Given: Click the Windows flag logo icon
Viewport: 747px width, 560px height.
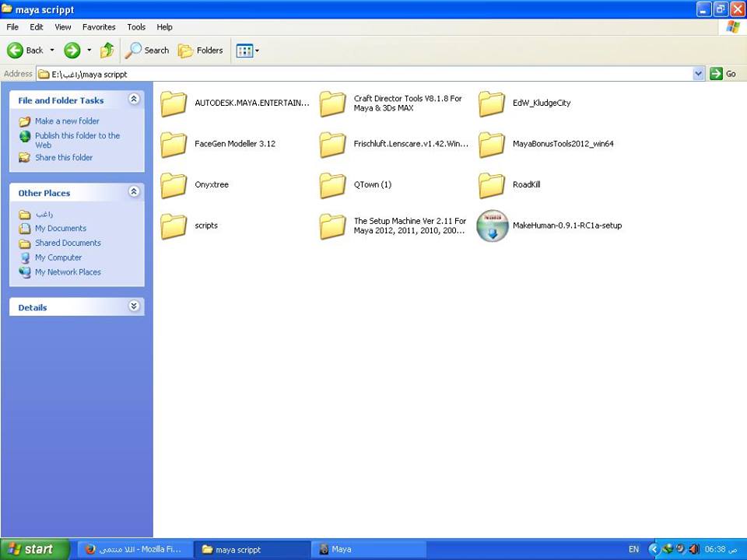Looking at the screenshot, I should [x=733, y=27].
